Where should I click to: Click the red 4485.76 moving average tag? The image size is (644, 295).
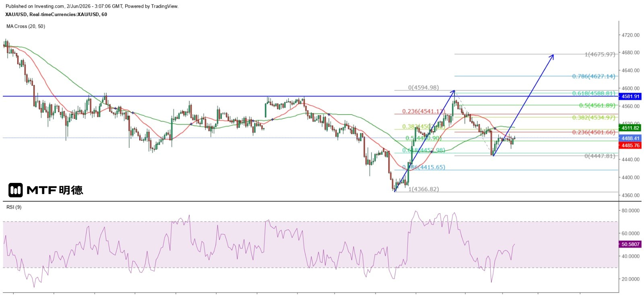click(630, 145)
